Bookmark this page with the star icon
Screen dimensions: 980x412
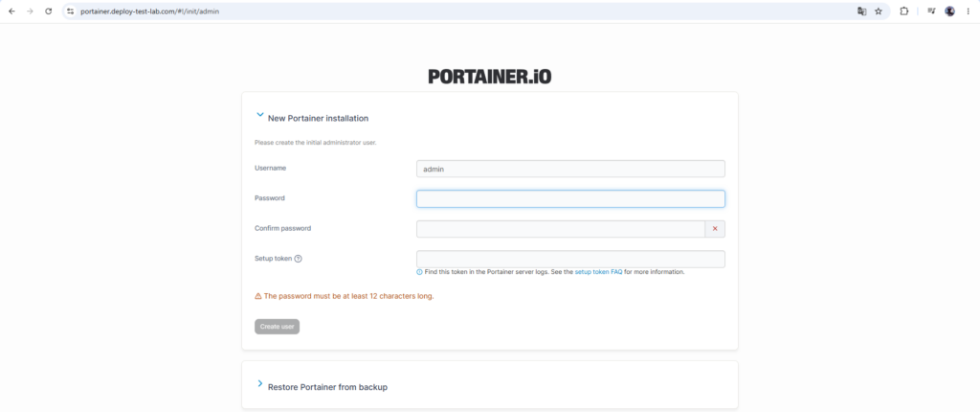[879, 11]
